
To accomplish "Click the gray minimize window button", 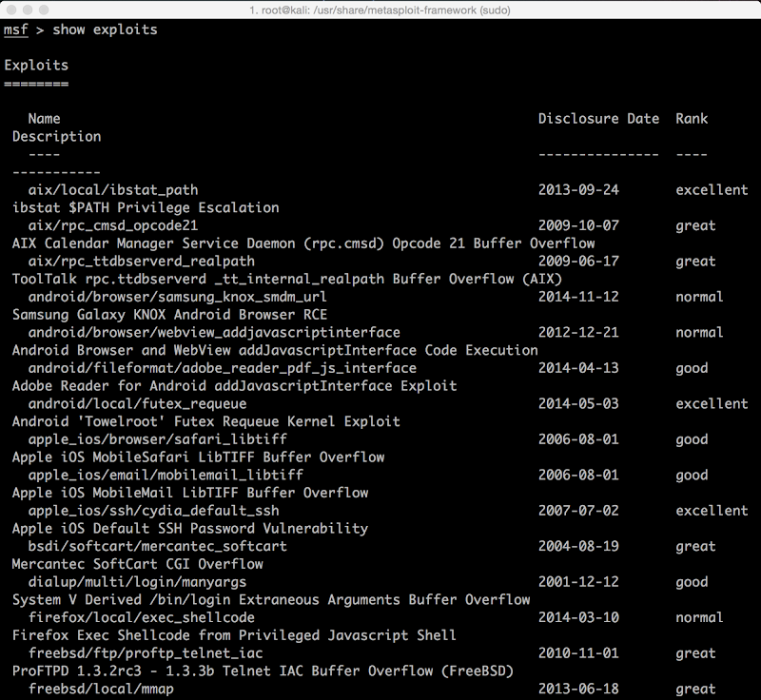I will coord(28,10).
